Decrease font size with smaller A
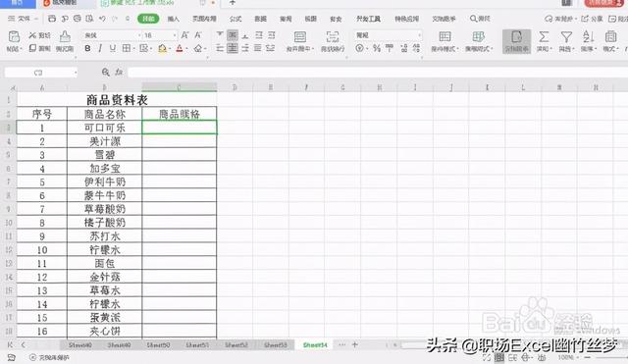Image resolution: width=628 pixels, height=364 pixels. click(x=198, y=35)
